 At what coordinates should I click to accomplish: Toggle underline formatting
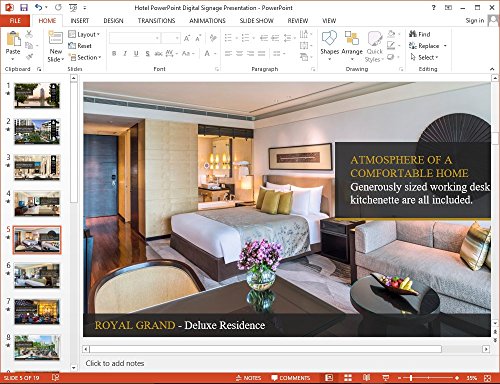tap(136, 54)
